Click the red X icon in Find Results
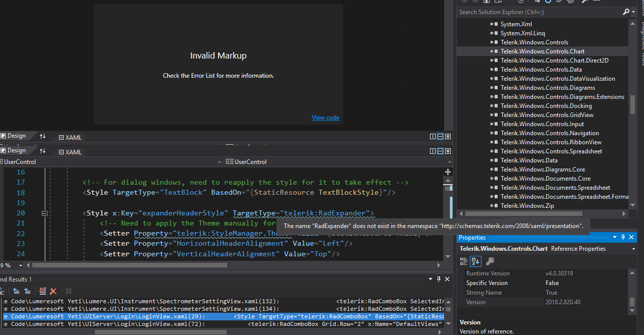This screenshot has height=335, width=644. pos(53,291)
